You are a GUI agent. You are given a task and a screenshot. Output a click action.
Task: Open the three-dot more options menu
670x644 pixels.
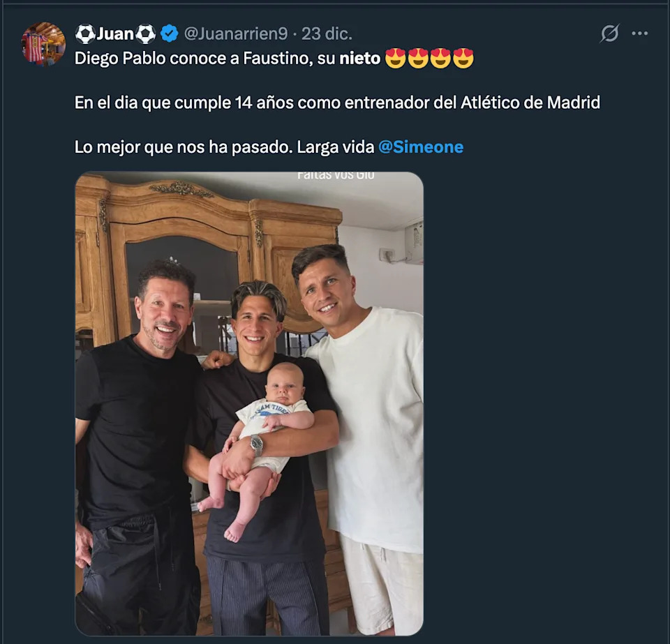pos(639,33)
